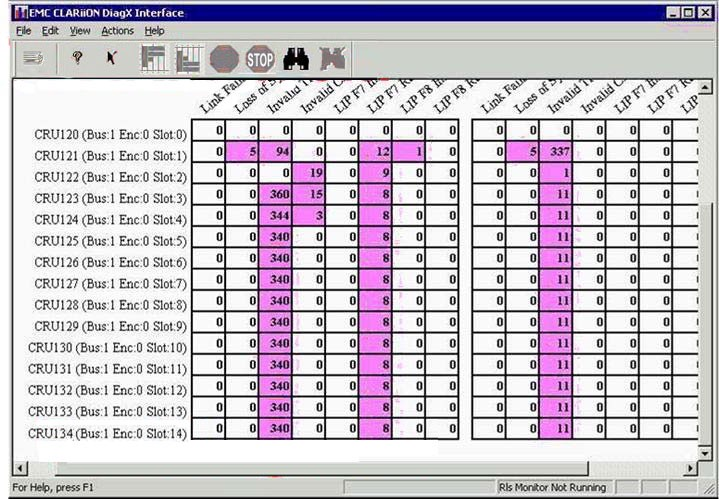Image resolution: width=719 pixels, height=499 pixels.
Task: Click the pink cell showing 12
Action: [x=375, y=151]
